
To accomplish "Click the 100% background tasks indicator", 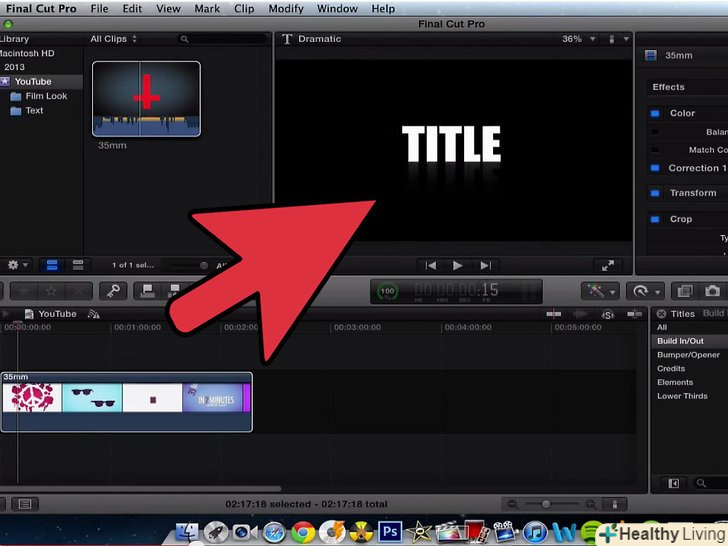I will pyautogui.click(x=387, y=292).
